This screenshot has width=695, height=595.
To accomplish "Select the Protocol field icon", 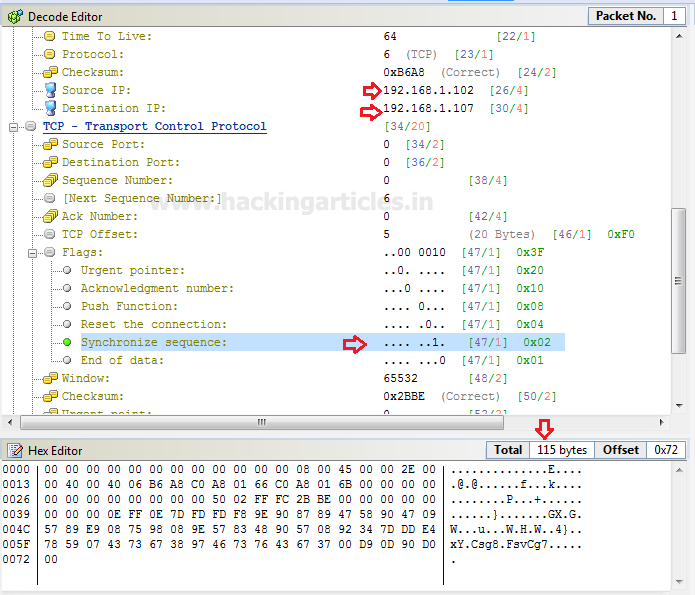I will [x=50, y=54].
